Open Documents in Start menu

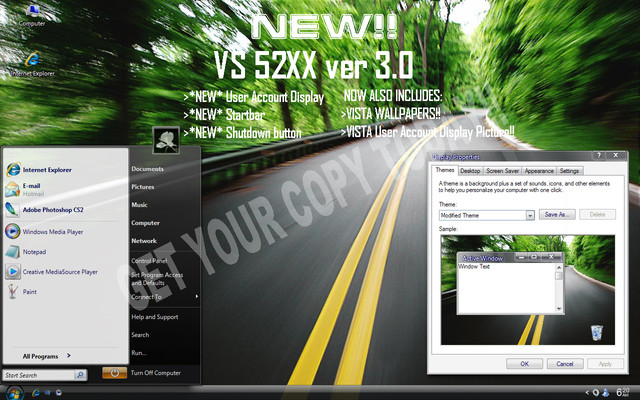(x=147, y=169)
